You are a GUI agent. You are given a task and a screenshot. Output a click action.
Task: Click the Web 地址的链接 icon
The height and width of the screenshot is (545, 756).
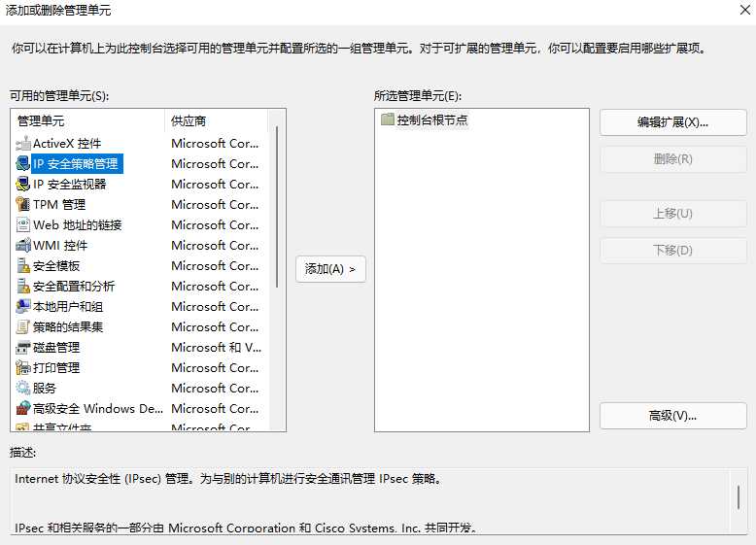click(x=22, y=225)
